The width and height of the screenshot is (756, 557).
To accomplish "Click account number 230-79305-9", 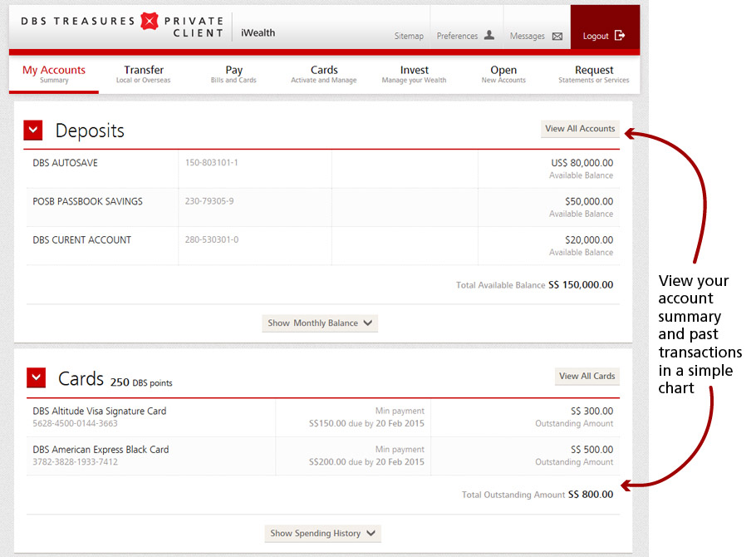I will 209,201.
